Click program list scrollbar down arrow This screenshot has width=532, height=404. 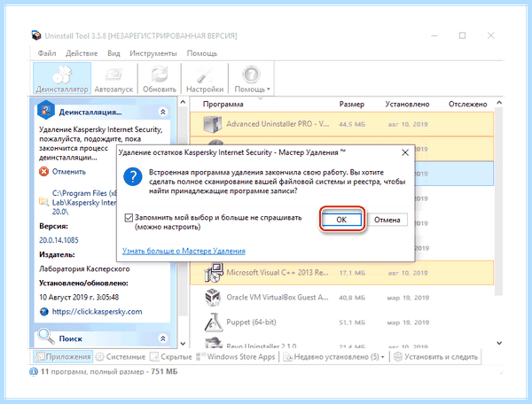[x=498, y=343]
